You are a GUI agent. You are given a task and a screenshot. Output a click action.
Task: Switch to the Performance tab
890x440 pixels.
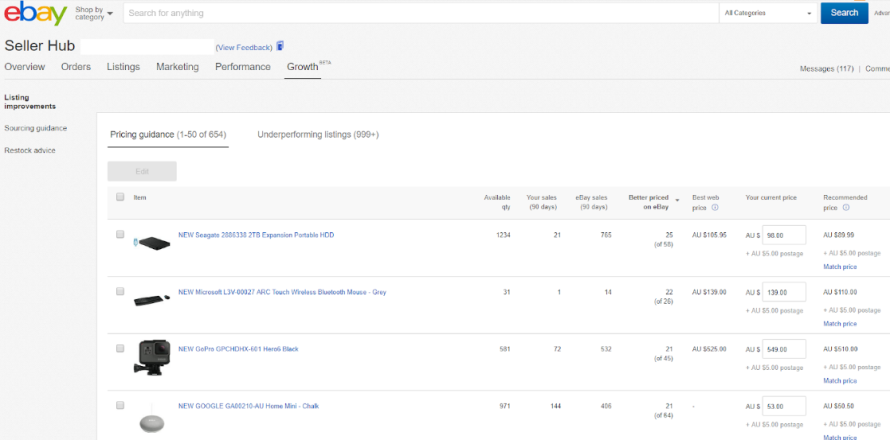pos(243,67)
